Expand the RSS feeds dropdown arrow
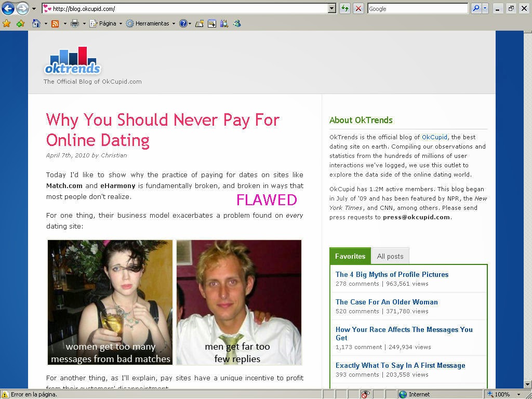 65,24
